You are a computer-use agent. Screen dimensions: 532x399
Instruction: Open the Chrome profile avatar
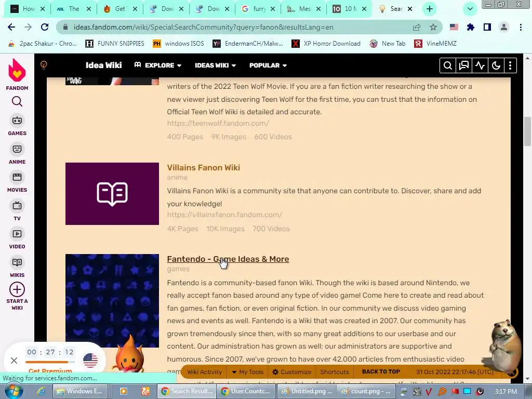point(504,27)
